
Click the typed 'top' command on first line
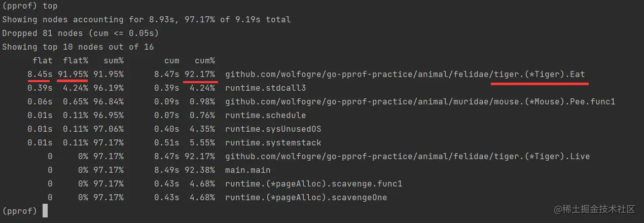tap(50, 6)
